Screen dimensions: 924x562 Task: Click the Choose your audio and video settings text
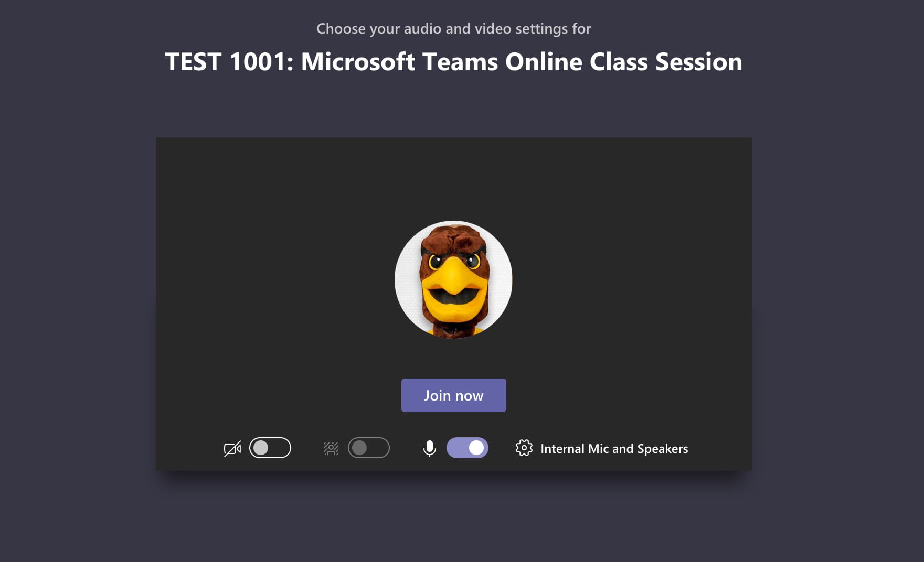[454, 28]
